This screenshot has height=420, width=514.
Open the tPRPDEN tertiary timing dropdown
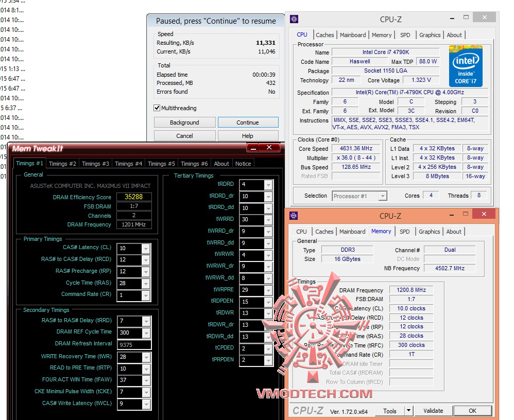click(268, 360)
